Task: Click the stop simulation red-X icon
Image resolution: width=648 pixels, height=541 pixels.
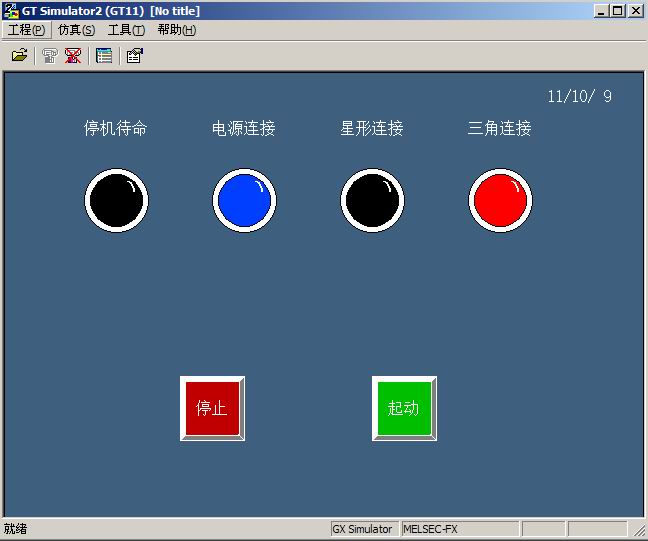Action: 73,56
